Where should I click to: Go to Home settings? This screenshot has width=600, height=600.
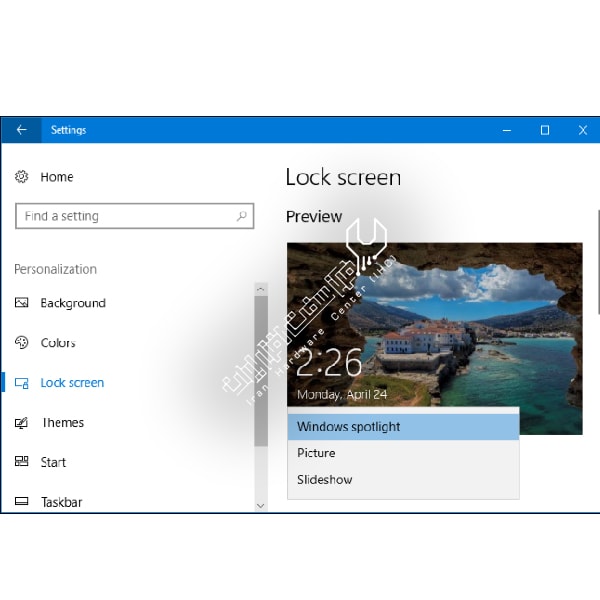click(57, 177)
